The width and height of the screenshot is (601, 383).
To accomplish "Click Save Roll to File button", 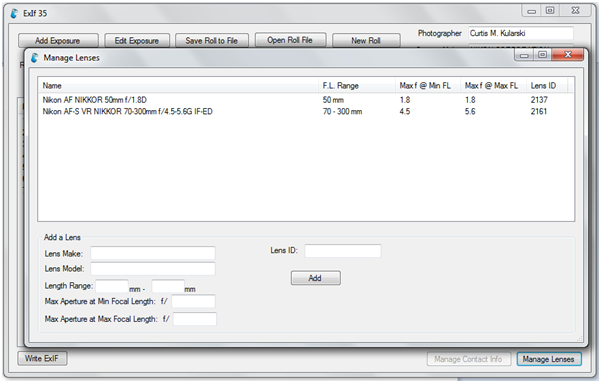I will coord(212,41).
